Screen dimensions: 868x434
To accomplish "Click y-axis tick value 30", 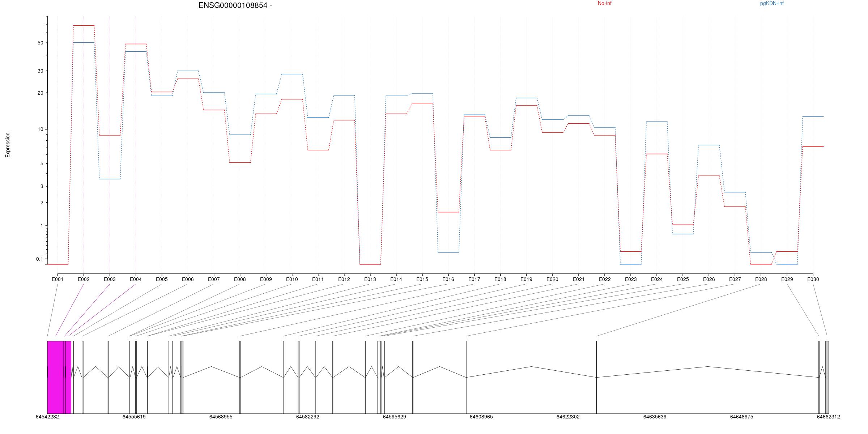I will pyautogui.click(x=40, y=71).
